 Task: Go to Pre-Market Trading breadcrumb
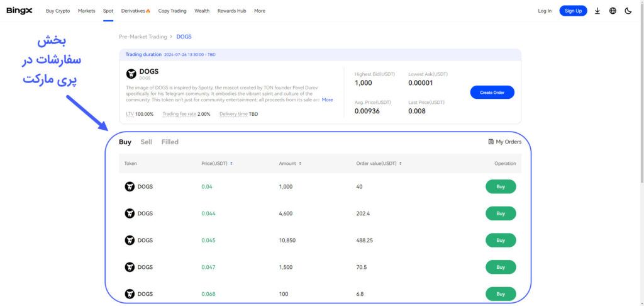pyautogui.click(x=143, y=37)
